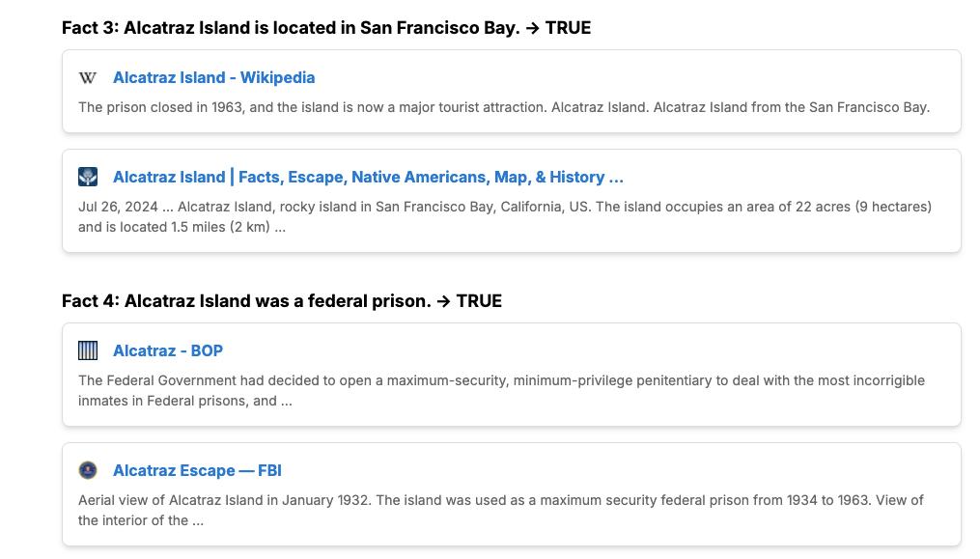Click the BOP prison bars favicon
This screenshot has width=980, height=559.
(x=88, y=350)
